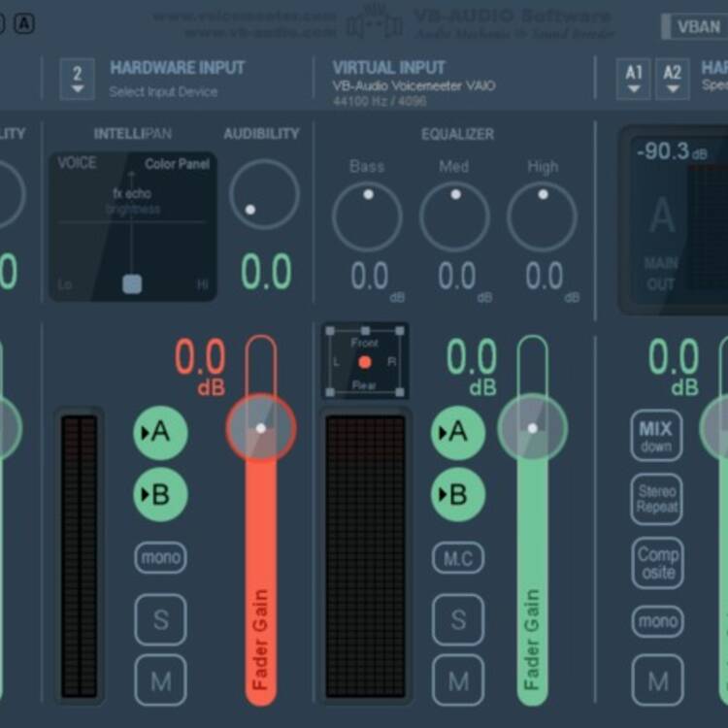Enable Stereo Repeat mode on master
The image size is (728, 728).
pyautogui.click(x=656, y=499)
